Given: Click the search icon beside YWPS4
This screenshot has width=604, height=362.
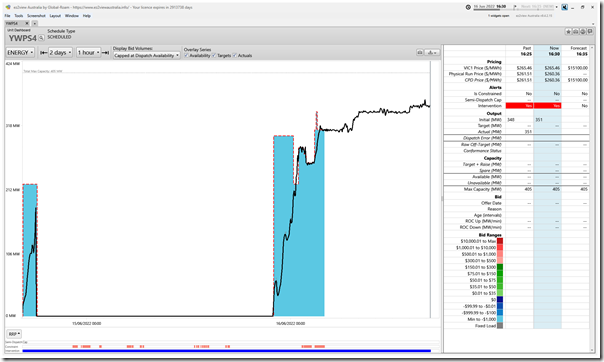Looking at the screenshot, I should point(41,38).
